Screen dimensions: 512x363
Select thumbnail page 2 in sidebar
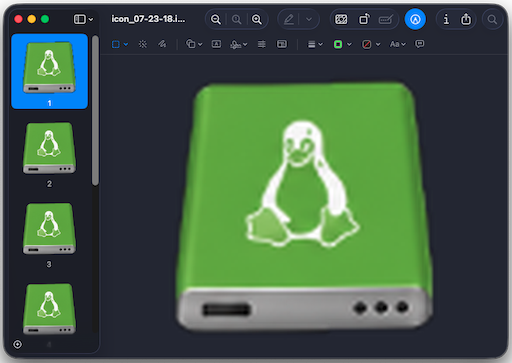point(49,148)
